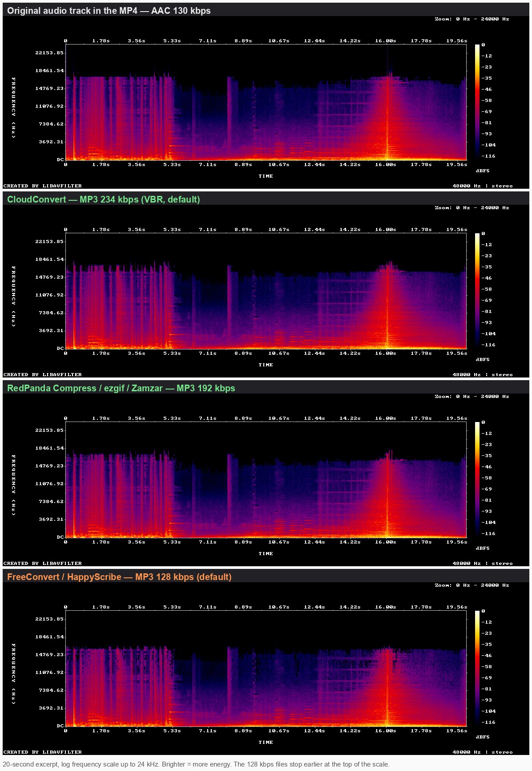Image resolution: width=532 pixels, height=771 pixels.
Task: Open the RedPanda MP3 192 kbps spectrogram image
Action: [x=266, y=480]
